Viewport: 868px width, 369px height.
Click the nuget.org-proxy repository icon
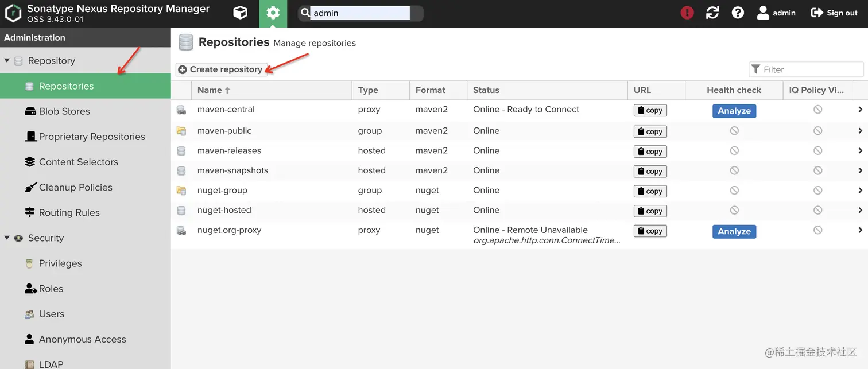click(181, 231)
